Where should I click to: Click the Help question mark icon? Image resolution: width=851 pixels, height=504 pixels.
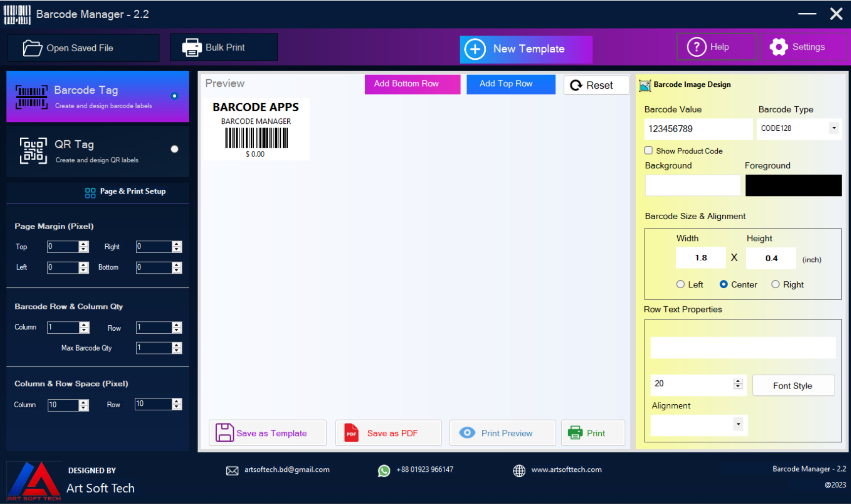point(696,47)
